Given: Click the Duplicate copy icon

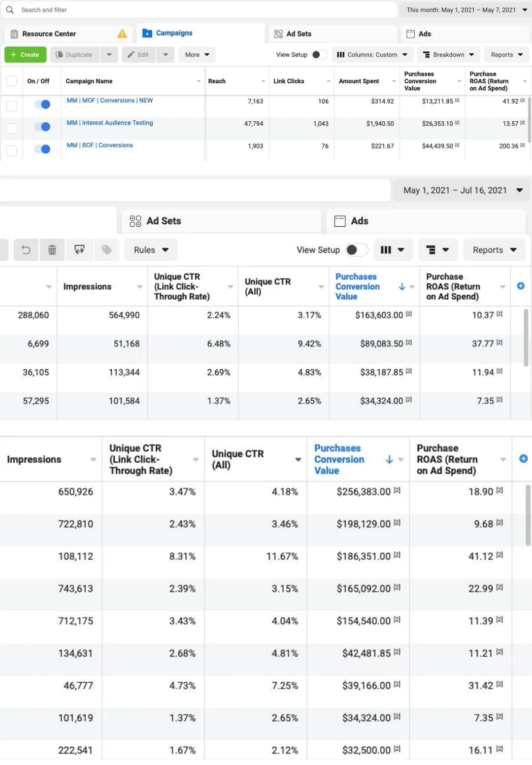Looking at the screenshot, I should tap(60, 55).
